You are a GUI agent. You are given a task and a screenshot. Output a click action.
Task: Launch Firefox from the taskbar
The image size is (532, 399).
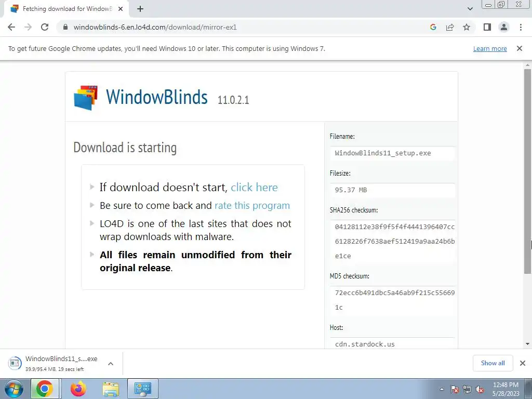pyautogui.click(x=78, y=389)
